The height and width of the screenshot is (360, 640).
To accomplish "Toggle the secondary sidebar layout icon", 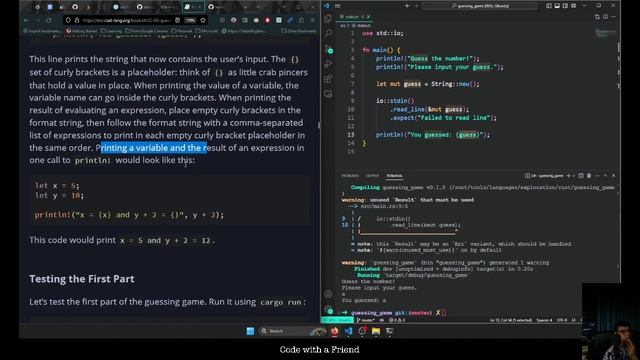I will (565, 6).
